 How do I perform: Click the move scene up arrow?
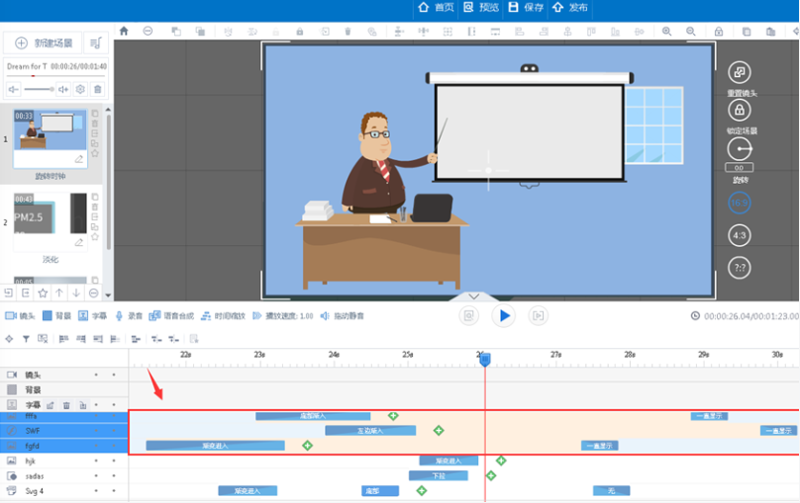pos(59,293)
